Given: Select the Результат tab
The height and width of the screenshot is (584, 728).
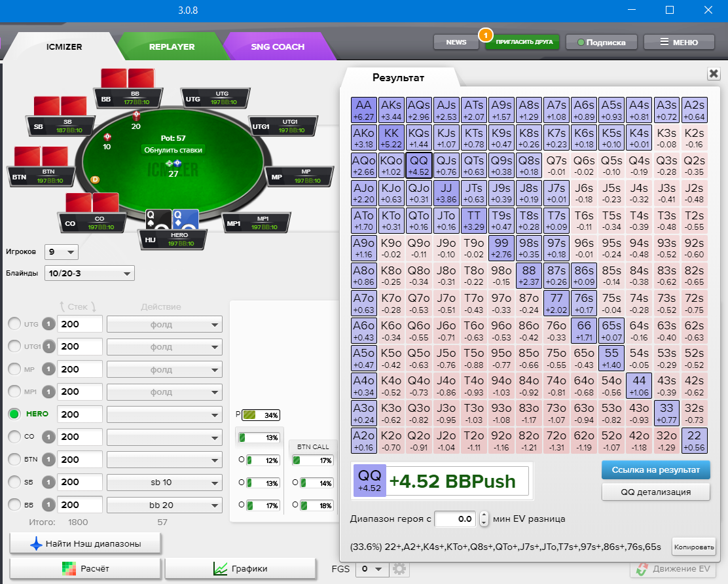Looking at the screenshot, I should [x=398, y=77].
